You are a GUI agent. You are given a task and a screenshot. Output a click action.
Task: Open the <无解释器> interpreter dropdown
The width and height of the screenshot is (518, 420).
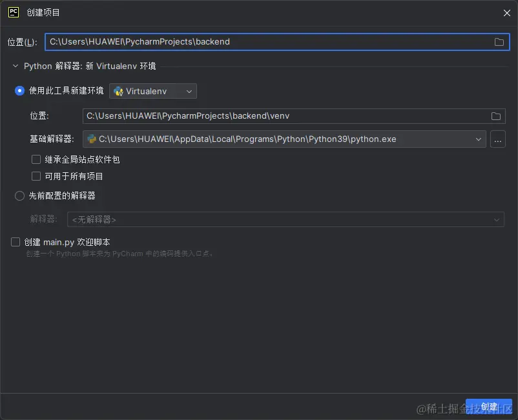(x=285, y=220)
